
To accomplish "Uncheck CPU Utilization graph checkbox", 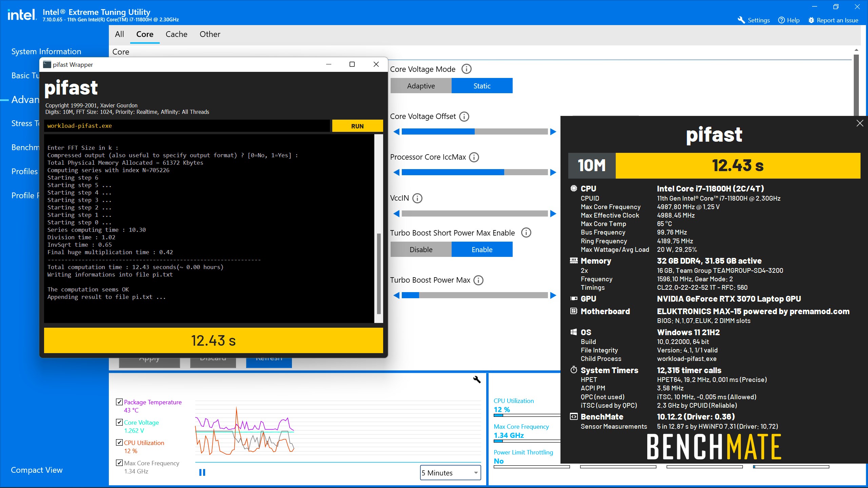I will [x=119, y=443].
